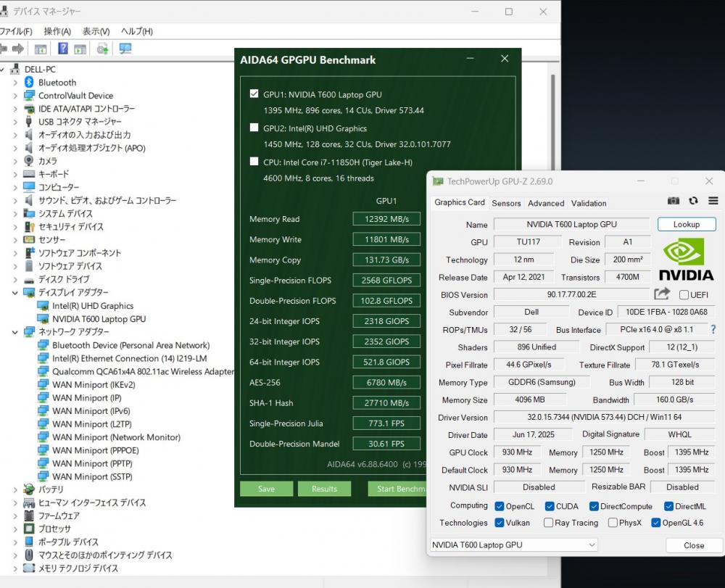The height and width of the screenshot is (588, 725).
Task: Check the CPU Intel Core i7-11850H checkbox
Action: coord(254,162)
